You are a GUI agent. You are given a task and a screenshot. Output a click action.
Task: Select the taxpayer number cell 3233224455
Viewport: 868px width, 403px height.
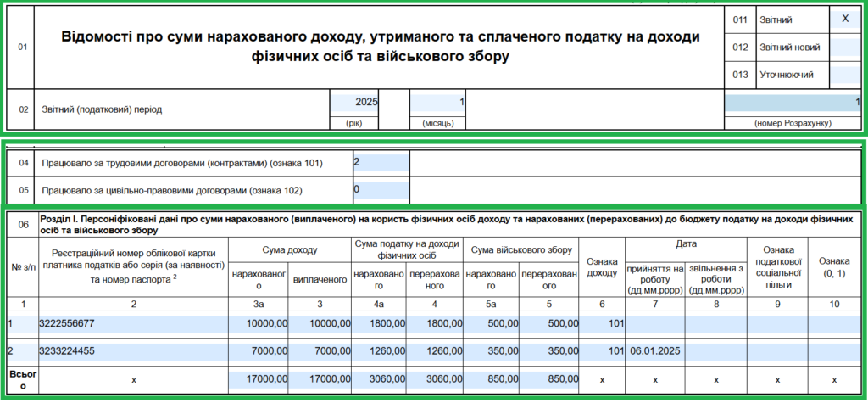coord(133,351)
